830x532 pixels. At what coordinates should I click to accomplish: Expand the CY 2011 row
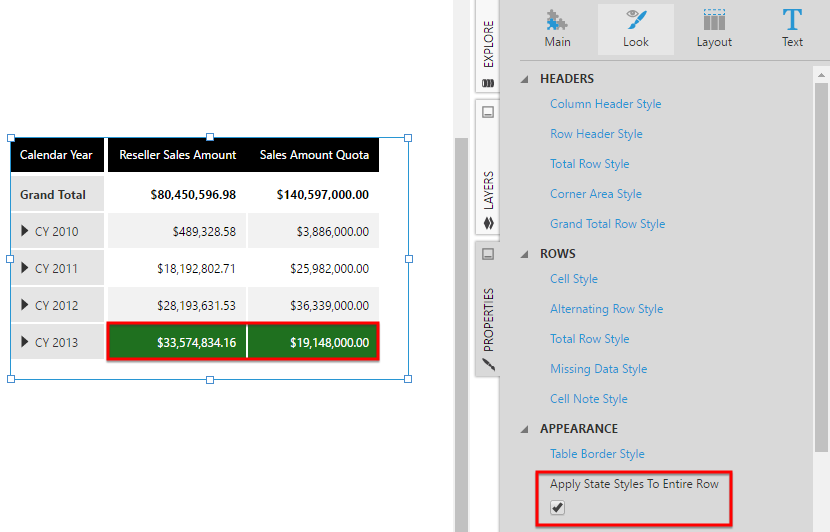[24, 268]
